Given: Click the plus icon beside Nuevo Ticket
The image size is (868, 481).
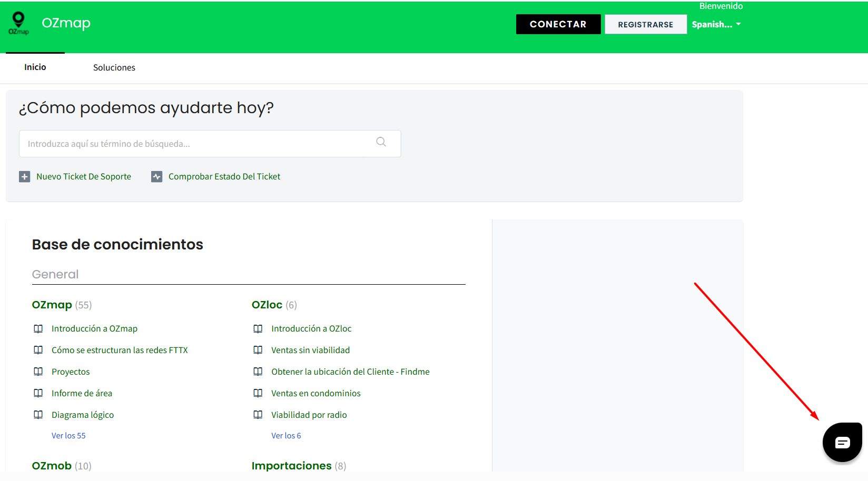Looking at the screenshot, I should click(x=25, y=177).
